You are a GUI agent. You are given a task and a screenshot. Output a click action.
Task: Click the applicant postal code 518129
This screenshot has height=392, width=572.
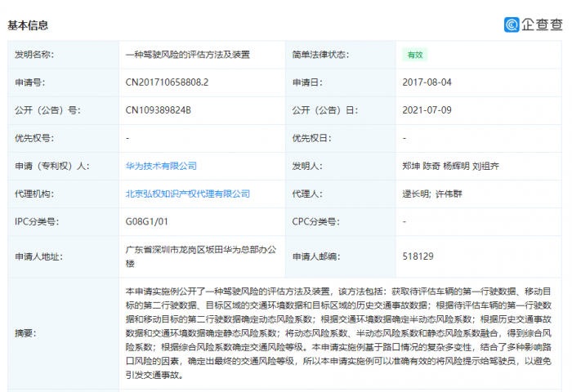click(418, 256)
